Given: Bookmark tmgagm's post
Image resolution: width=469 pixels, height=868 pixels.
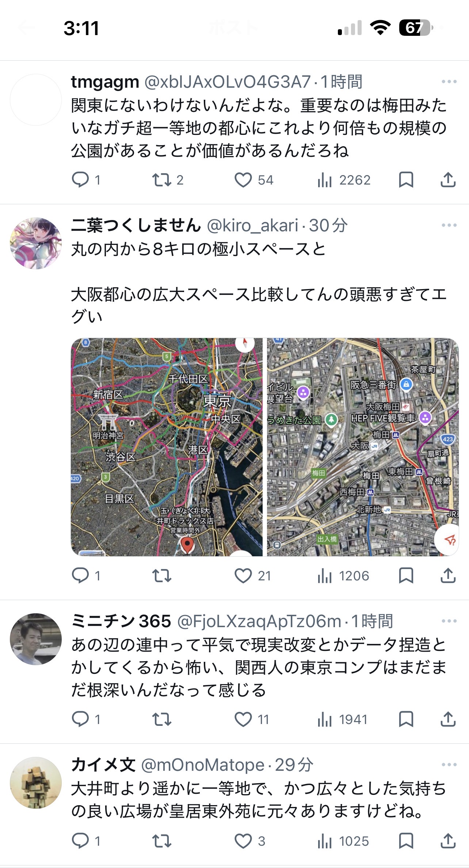Looking at the screenshot, I should pyautogui.click(x=406, y=180).
